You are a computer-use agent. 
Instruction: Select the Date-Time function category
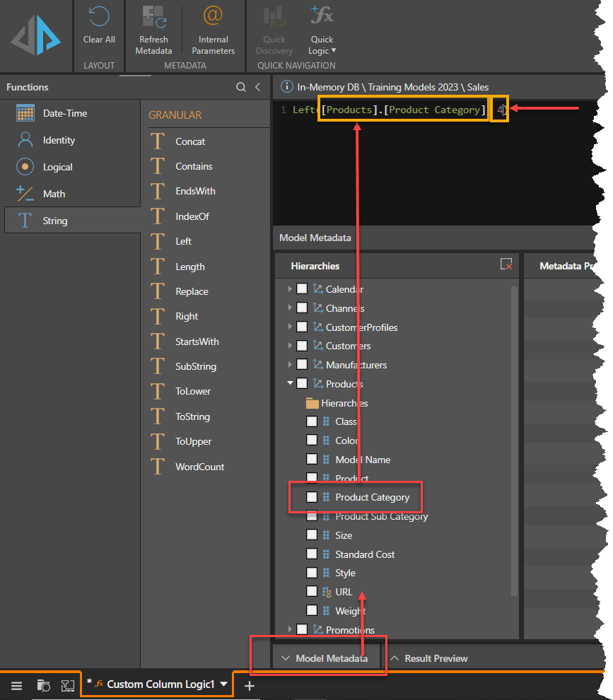[x=65, y=113]
